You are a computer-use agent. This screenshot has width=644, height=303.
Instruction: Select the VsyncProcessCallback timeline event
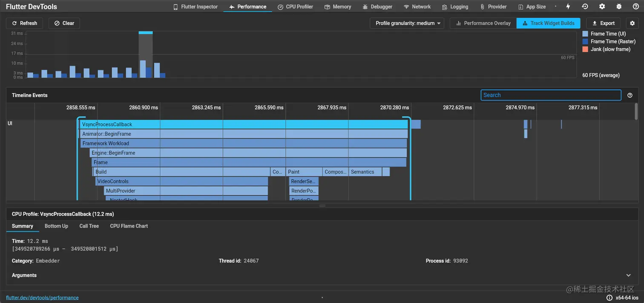click(244, 124)
